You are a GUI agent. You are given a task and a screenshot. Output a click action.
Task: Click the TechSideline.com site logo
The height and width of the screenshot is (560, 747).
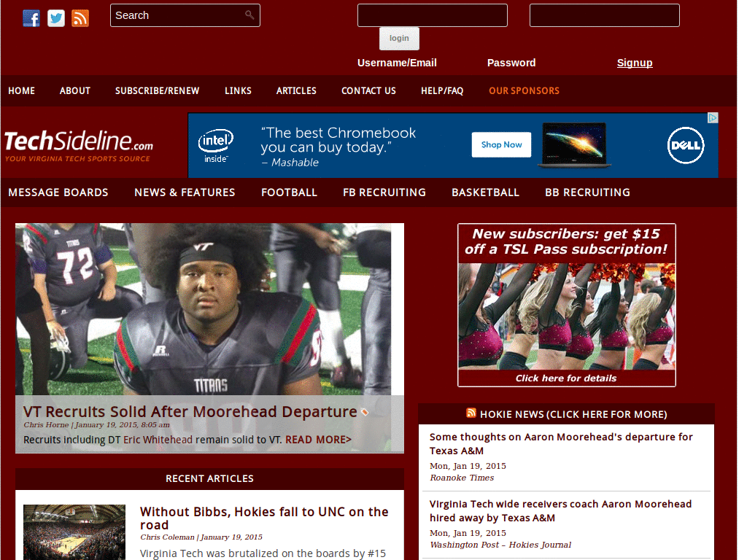79,146
